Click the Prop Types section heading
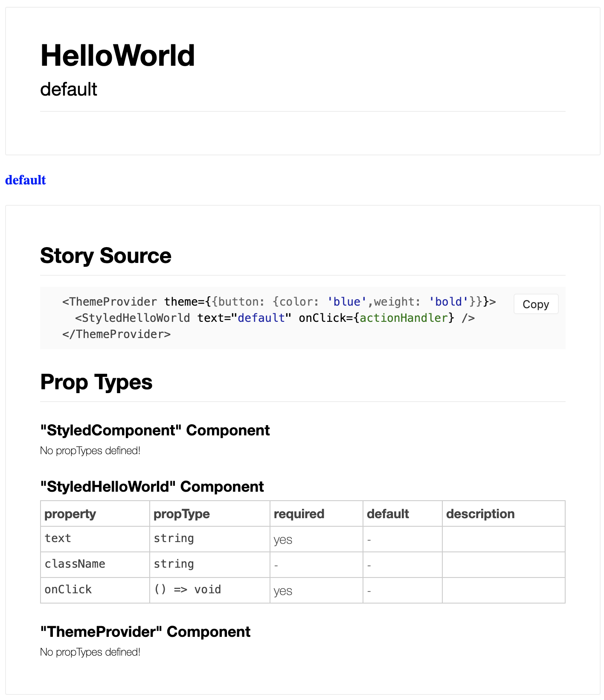Viewport: 604px width, 700px height. click(96, 382)
